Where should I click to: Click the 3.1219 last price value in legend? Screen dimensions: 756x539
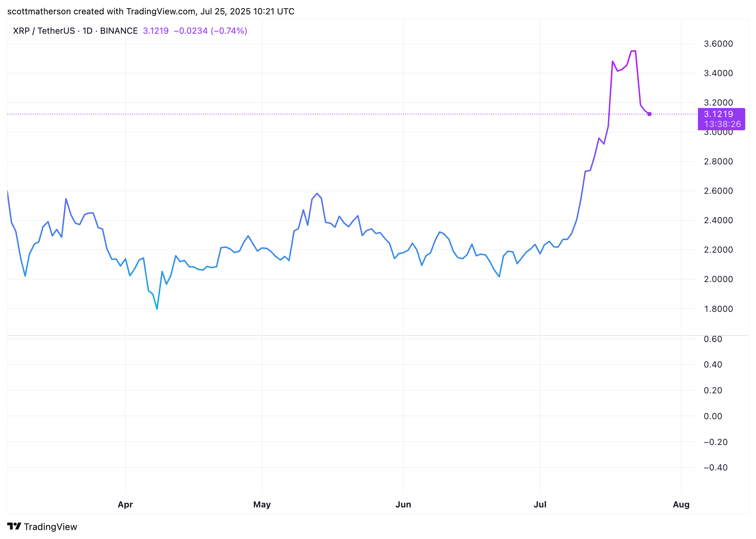click(156, 31)
